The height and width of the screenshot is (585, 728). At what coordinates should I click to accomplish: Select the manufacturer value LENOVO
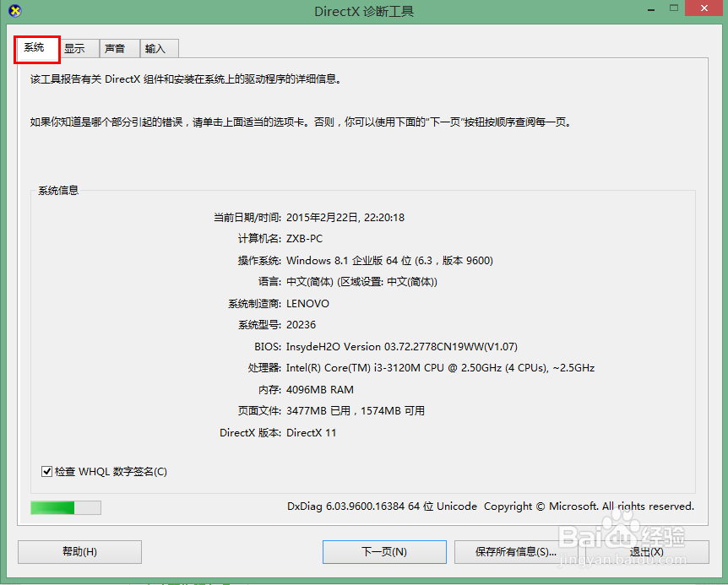(x=307, y=304)
